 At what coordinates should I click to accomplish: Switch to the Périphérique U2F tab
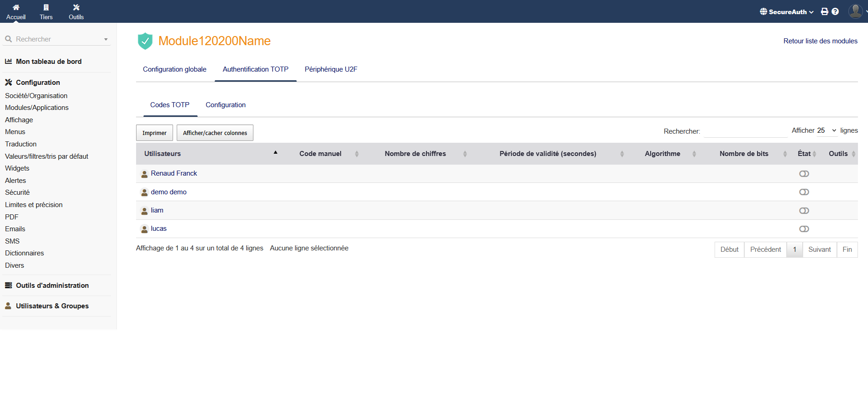[331, 69]
